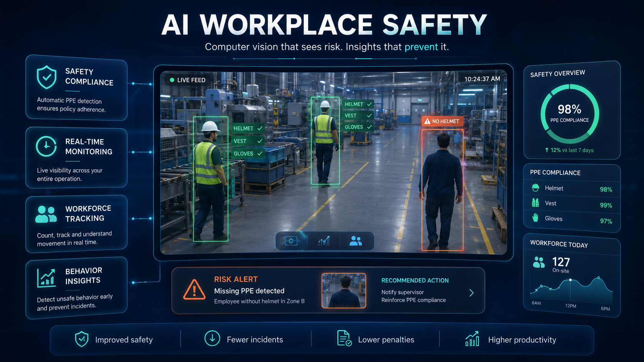Click 'Employee without helmet in Zone B'
Viewport: 644px width, 362px height.
pyautogui.click(x=259, y=301)
